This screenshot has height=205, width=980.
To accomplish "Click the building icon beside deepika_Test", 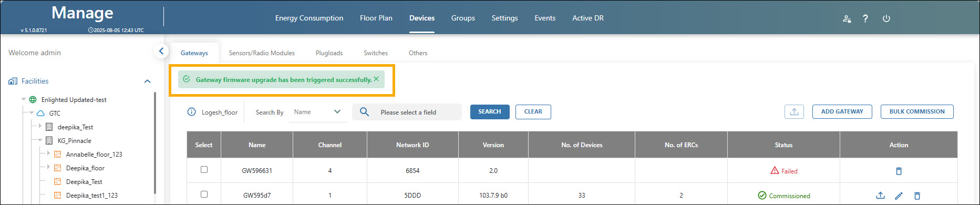I will point(49,127).
